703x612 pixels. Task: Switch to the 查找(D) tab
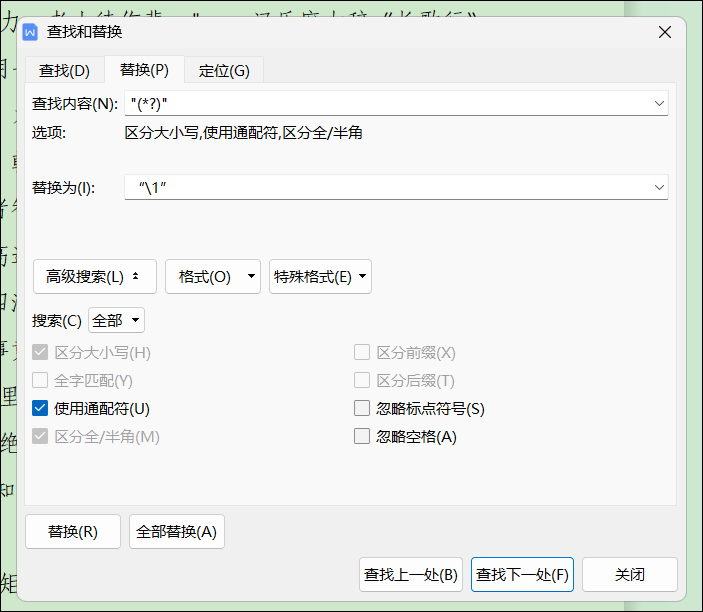(x=64, y=70)
